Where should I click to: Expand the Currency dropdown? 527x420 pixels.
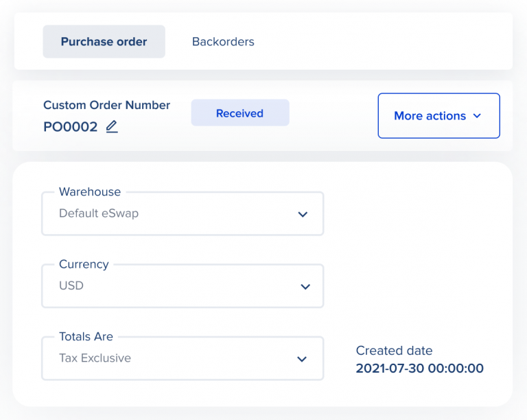point(183,286)
